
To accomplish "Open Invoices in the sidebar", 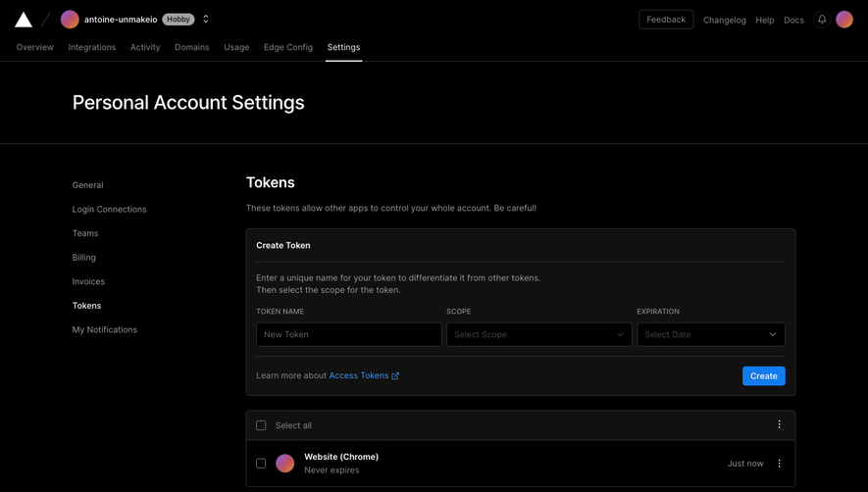I will pos(88,281).
